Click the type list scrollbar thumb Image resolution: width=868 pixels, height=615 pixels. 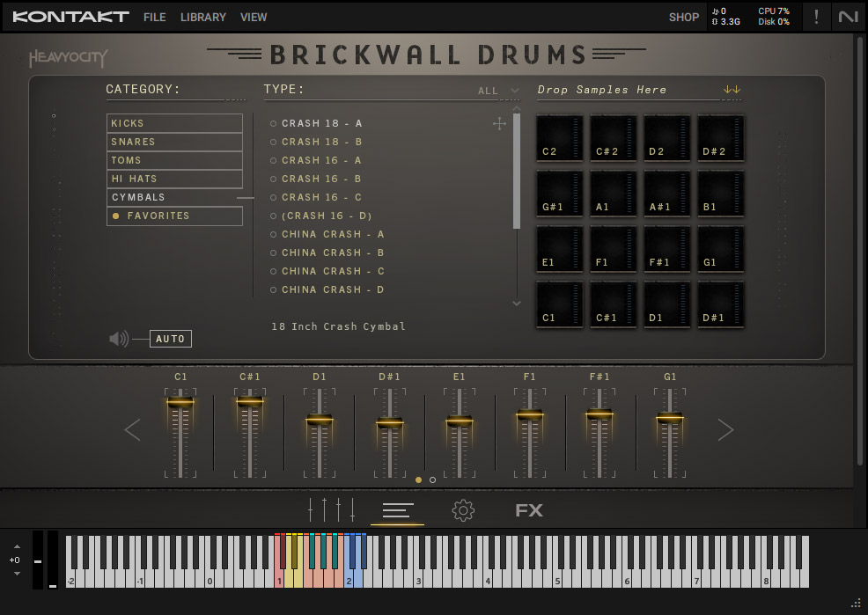coord(517,171)
